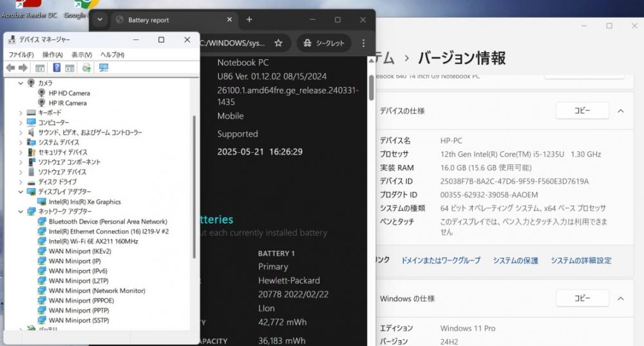
Task: Click the scan for hardware changes monitor icon
Action: (104, 68)
